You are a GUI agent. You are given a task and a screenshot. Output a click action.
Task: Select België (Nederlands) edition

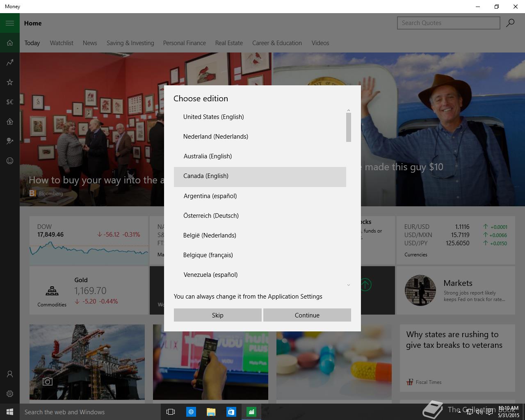point(260,235)
